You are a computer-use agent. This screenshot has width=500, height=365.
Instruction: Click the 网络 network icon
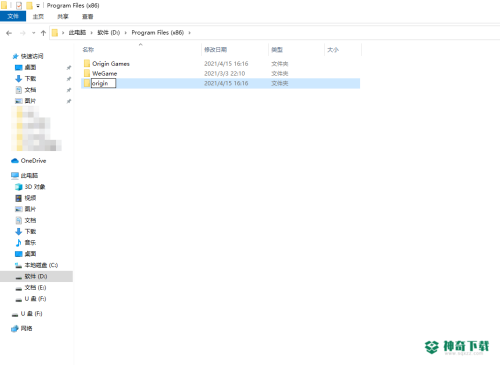[x=15, y=329]
